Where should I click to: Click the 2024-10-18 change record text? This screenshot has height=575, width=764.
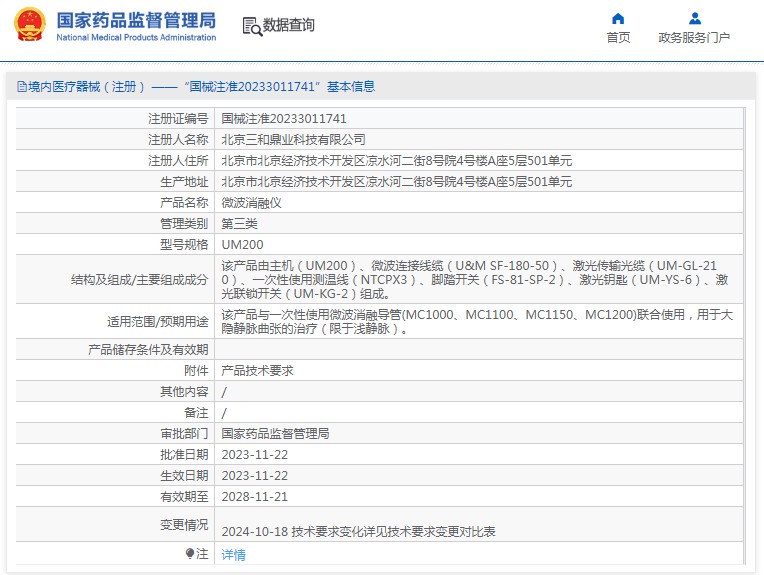click(x=358, y=532)
